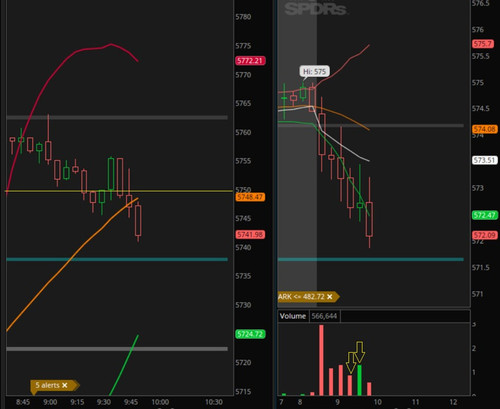
Task: Click the 5780 price axis label
Action: point(243,17)
